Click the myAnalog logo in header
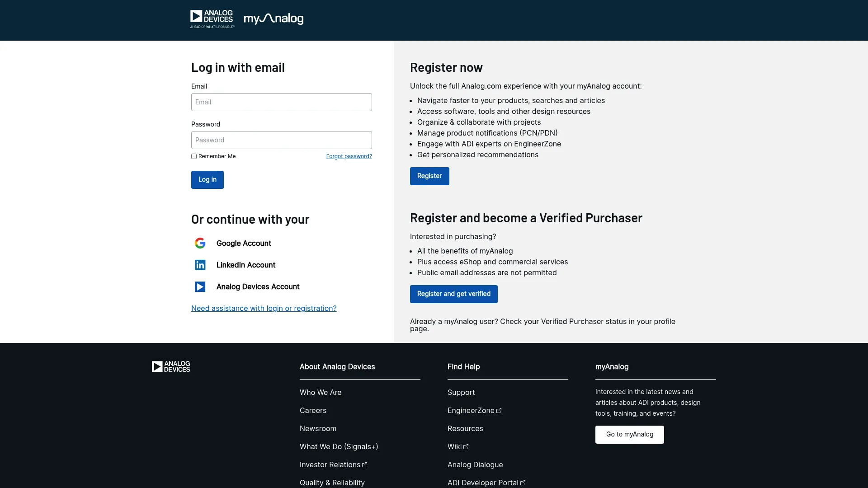Screen dimensions: 868x488 click(x=274, y=19)
